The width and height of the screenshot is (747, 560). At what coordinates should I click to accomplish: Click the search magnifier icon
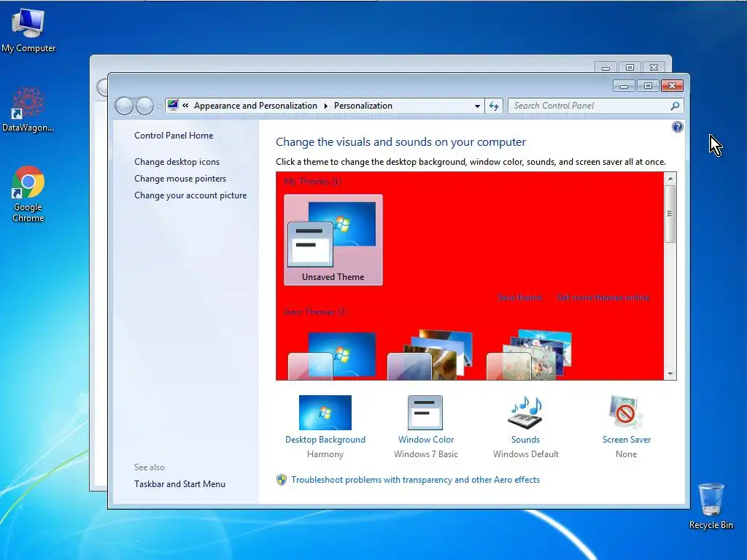(x=675, y=106)
